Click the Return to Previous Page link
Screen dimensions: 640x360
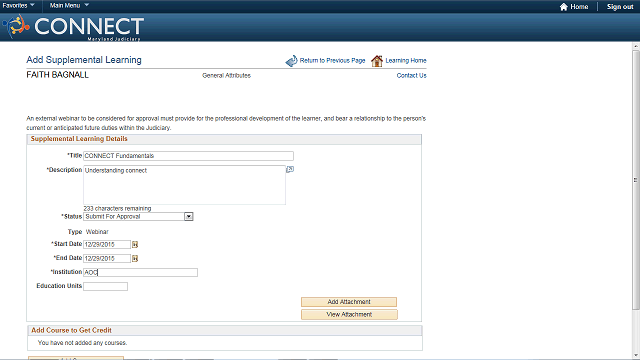(x=332, y=60)
